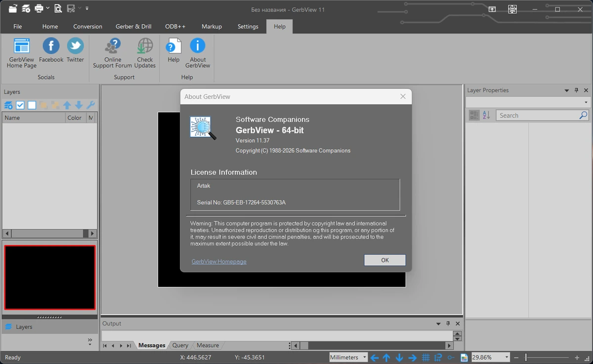The height and width of the screenshot is (364, 593).
Task: Collapse the ribbon using title bar icon
Action: pyautogui.click(x=492, y=9)
